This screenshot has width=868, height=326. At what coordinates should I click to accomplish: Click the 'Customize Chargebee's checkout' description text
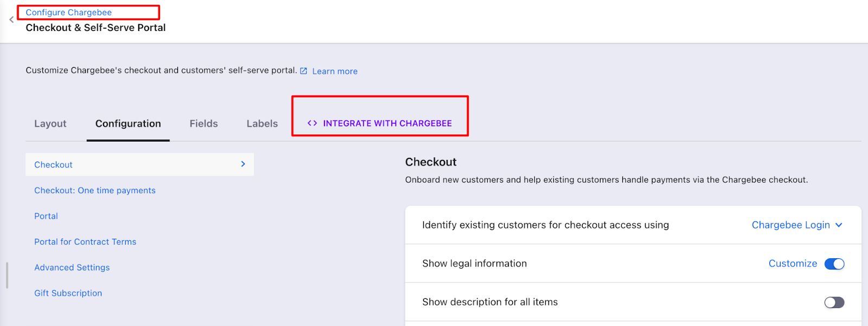pyautogui.click(x=161, y=71)
